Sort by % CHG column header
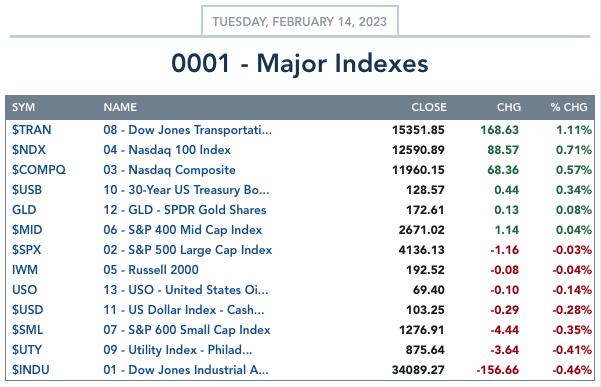The height and width of the screenshot is (387, 601). (x=569, y=107)
